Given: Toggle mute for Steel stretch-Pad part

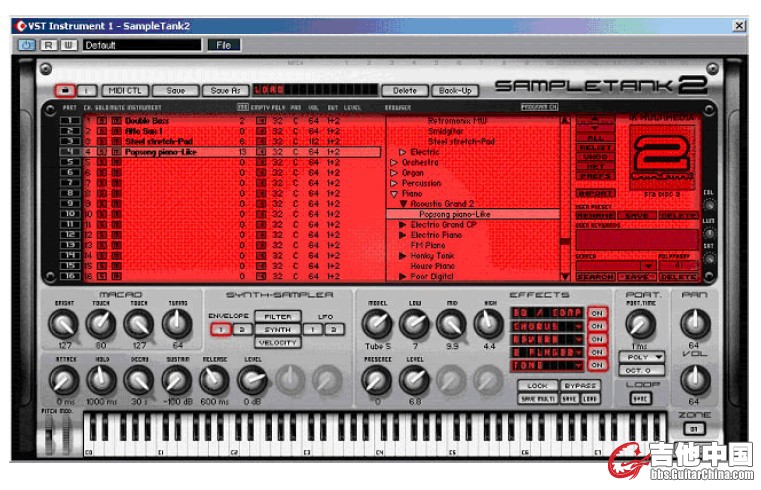Looking at the screenshot, I should pos(116,142).
